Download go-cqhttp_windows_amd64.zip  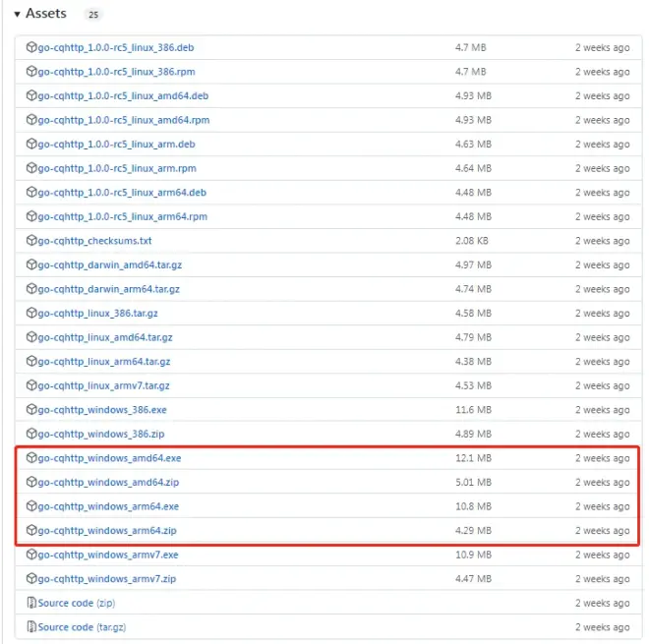coord(108,482)
